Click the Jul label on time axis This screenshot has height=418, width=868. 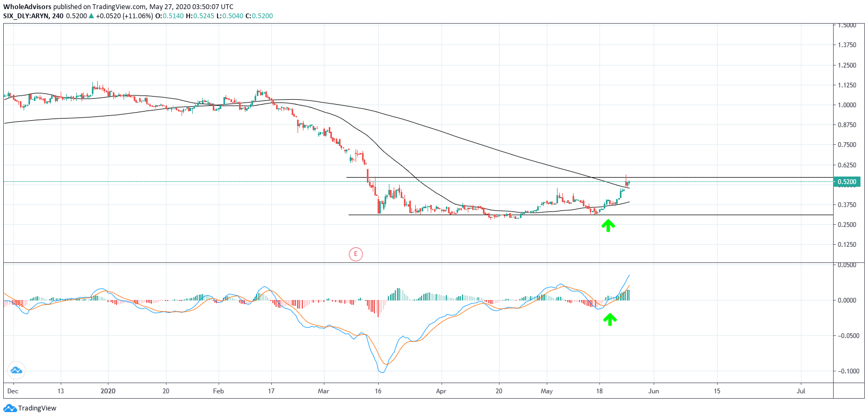click(801, 391)
